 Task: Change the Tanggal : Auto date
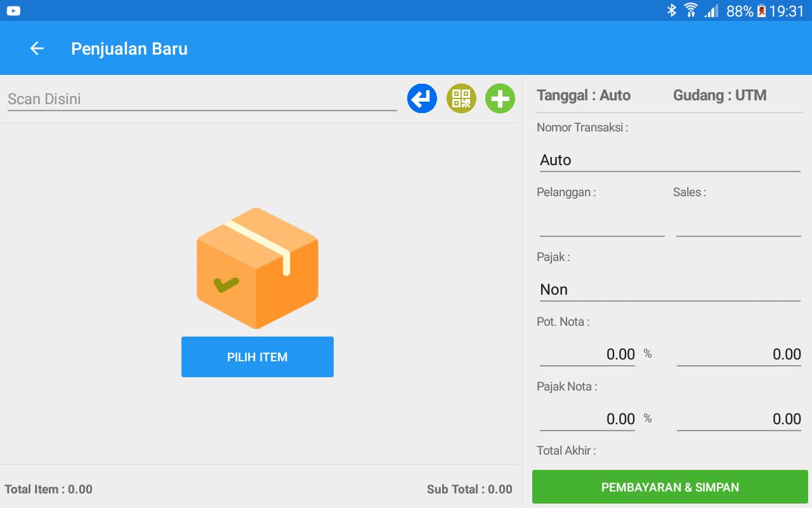click(584, 95)
